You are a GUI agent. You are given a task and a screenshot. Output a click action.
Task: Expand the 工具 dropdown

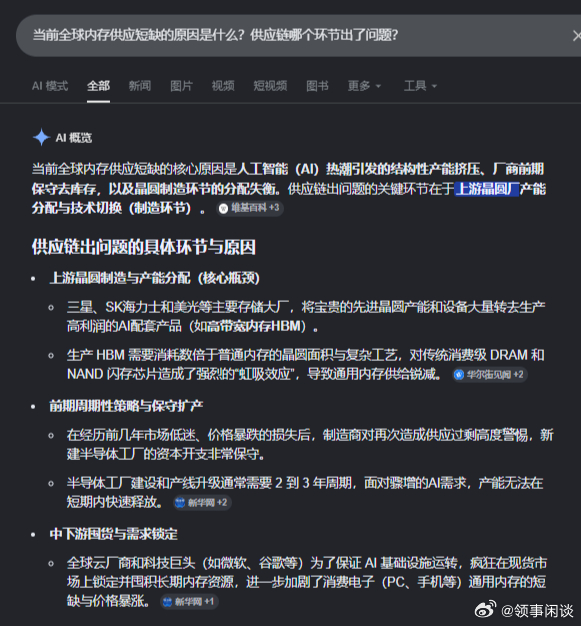click(x=420, y=86)
